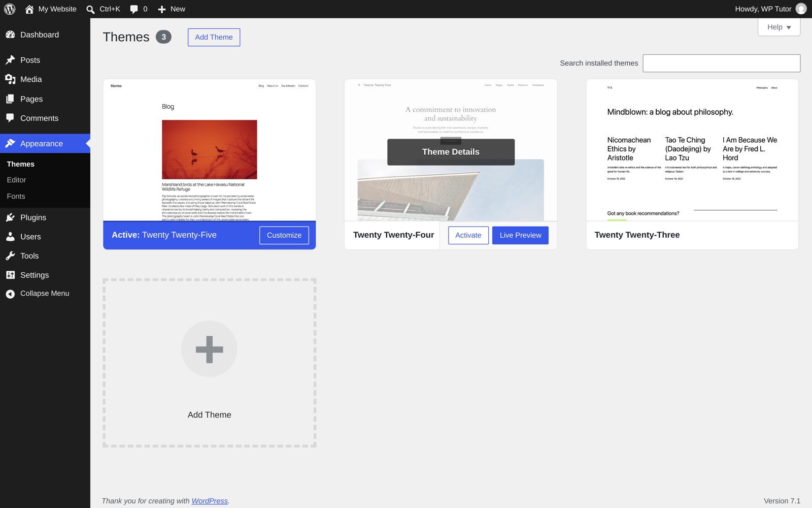Click the Twenty Twenty-Four theme name

(393, 235)
